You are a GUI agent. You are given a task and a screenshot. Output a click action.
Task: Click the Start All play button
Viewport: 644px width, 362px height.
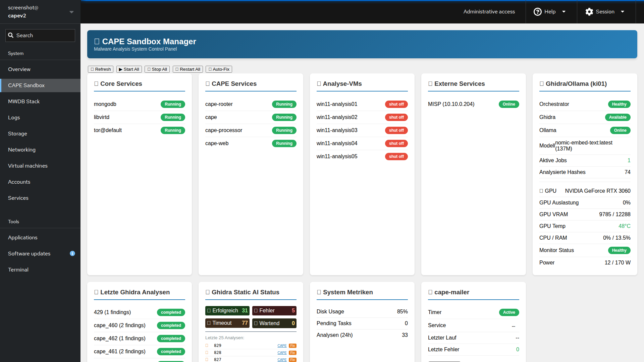coord(129,69)
